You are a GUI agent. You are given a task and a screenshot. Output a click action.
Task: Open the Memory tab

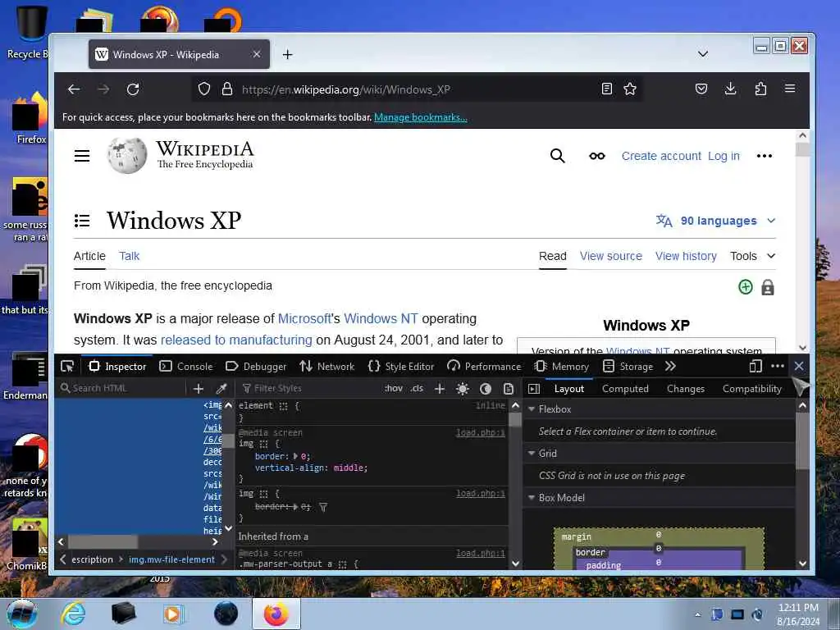tap(561, 367)
